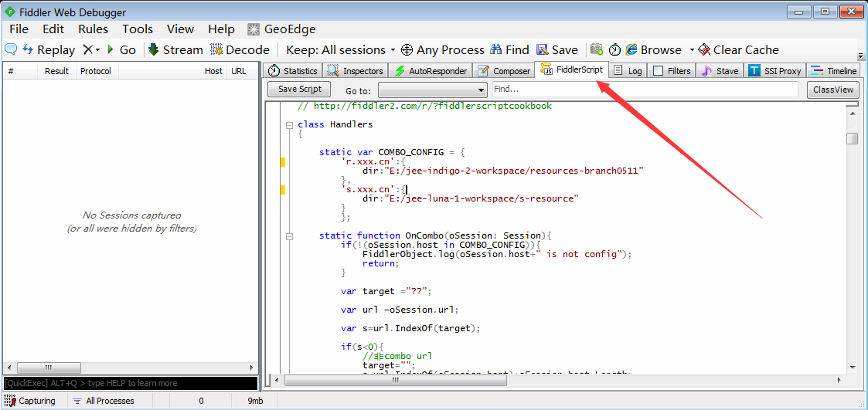868x410 pixels.
Task: Click the toolbar Save sessions button
Action: pos(557,49)
